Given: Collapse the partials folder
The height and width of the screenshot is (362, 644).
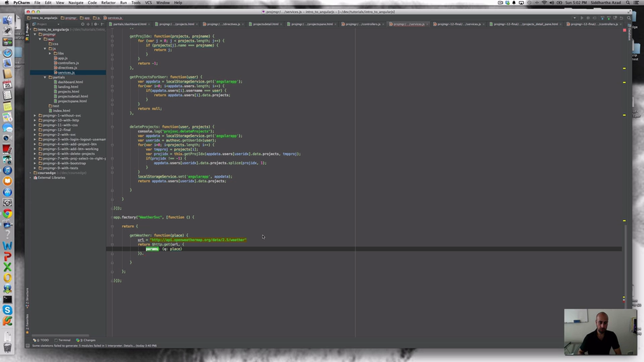Looking at the screenshot, I should click(45, 77).
